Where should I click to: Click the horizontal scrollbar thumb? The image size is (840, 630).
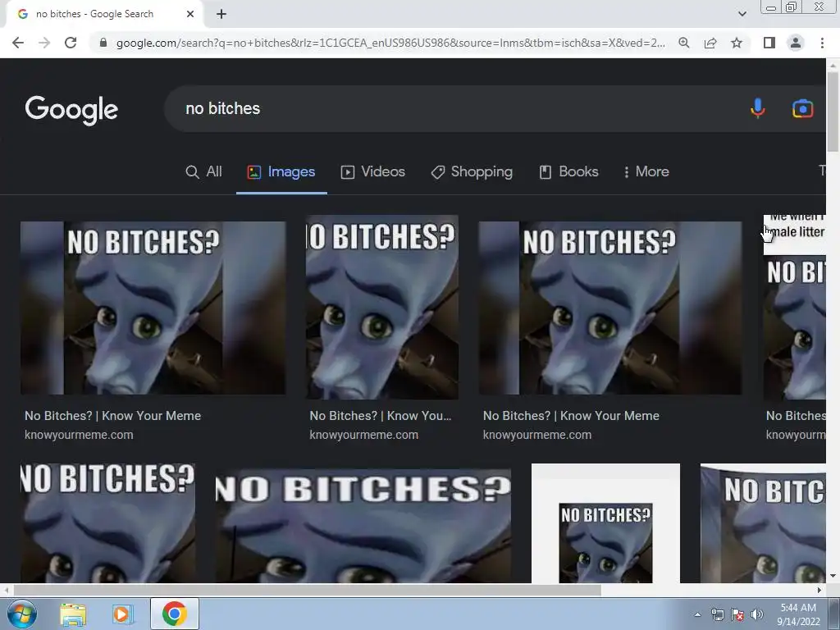307,591
